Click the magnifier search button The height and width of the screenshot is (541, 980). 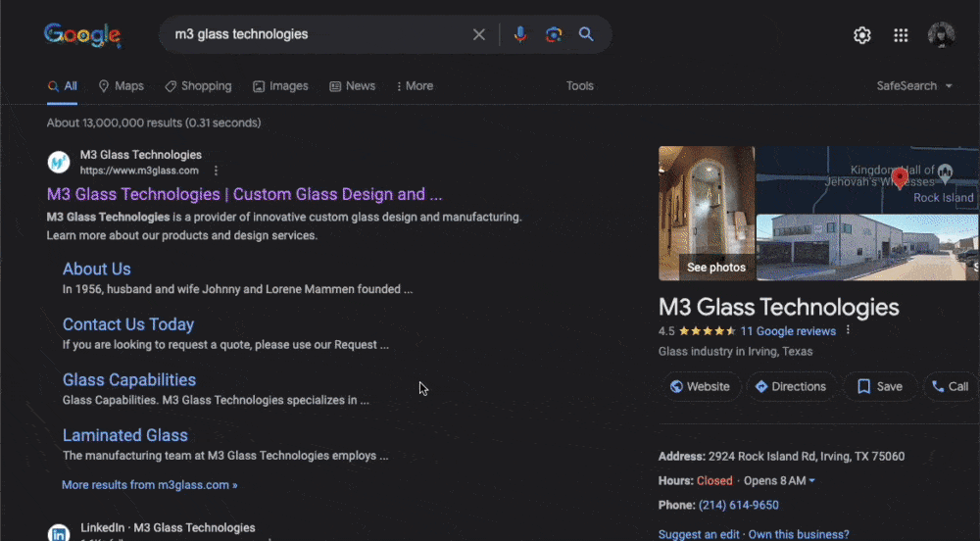586,34
